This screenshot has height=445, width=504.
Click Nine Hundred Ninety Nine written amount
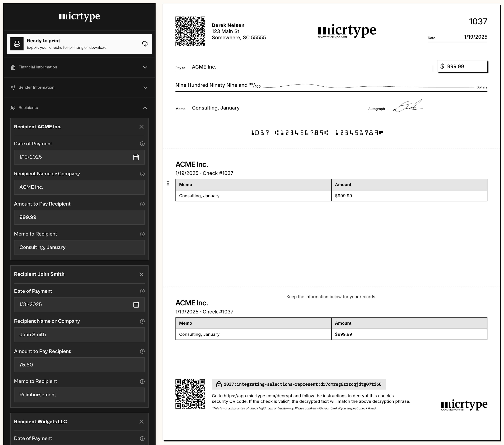(218, 85)
